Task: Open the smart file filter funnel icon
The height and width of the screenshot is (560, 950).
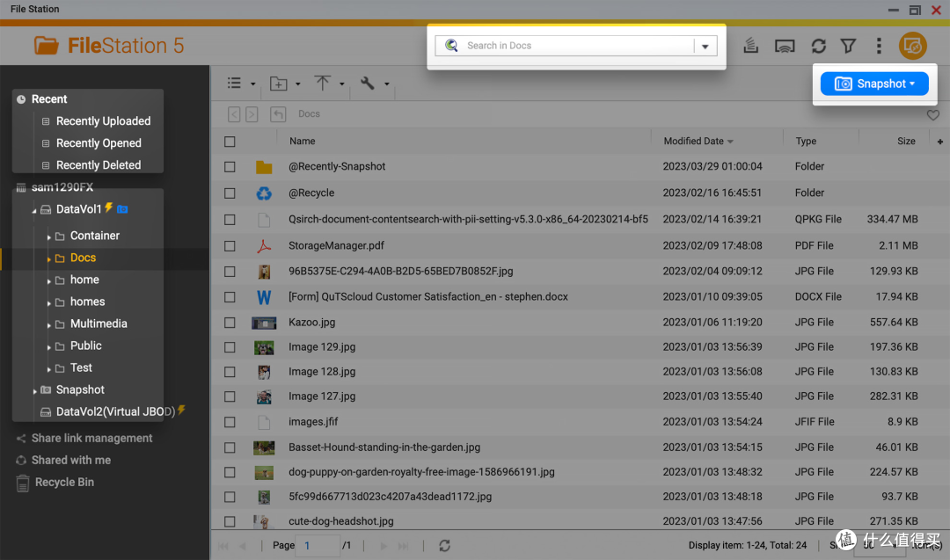Action: [x=848, y=46]
